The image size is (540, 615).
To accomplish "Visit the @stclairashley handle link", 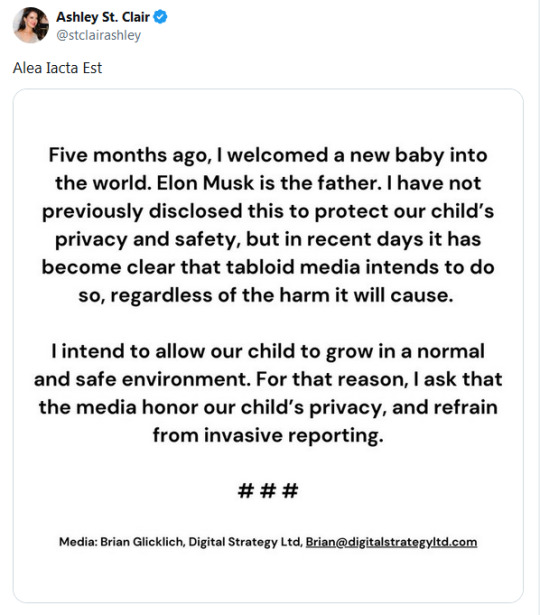I will (x=98, y=35).
